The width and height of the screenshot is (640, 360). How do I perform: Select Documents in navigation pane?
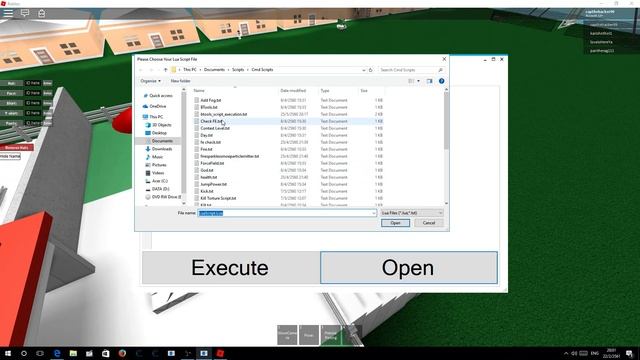point(162,141)
